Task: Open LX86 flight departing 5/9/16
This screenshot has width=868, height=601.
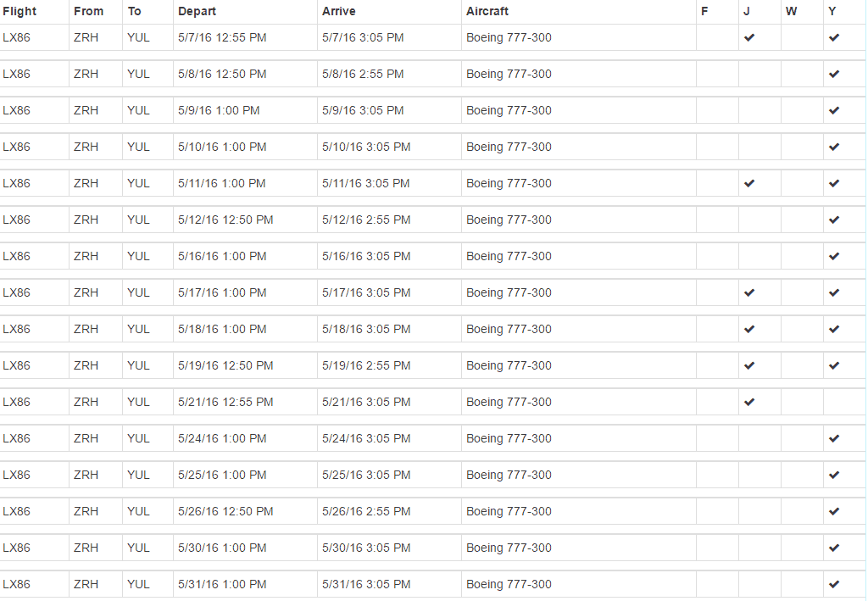Action: click(16, 110)
